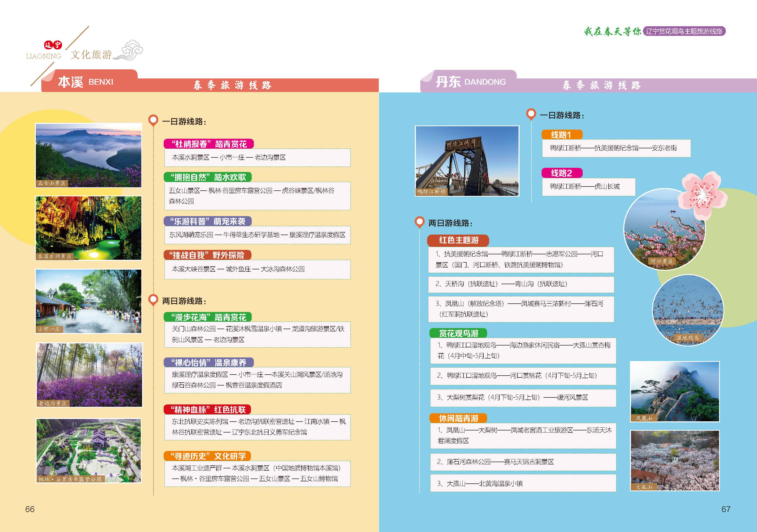Click route text 2、蒲石河森林公园——赛马天锅古洞景区
The image size is (757, 532).
click(x=495, y=462)
